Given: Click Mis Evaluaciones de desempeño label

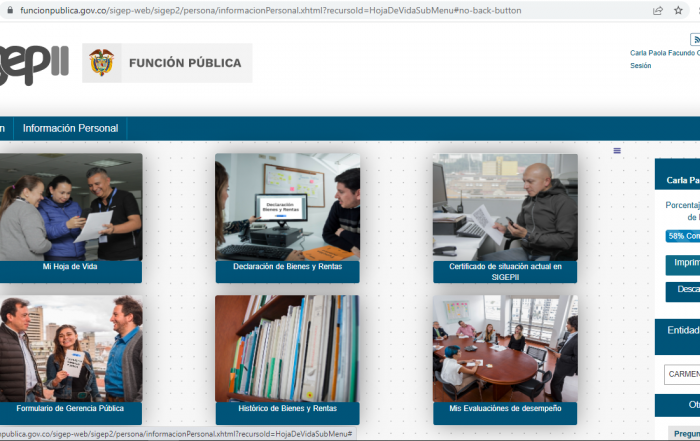Looking at the screenshot, I should point(505,413).
